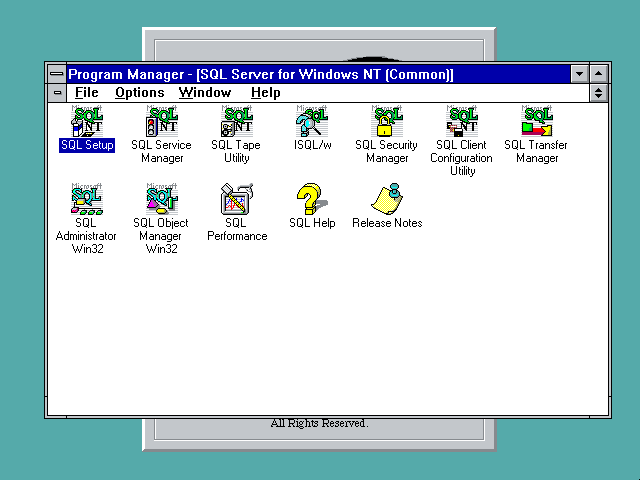The image size is (640, 480).
Task: Minimize Program Manager with the down arrow
Action: point(580,74)
